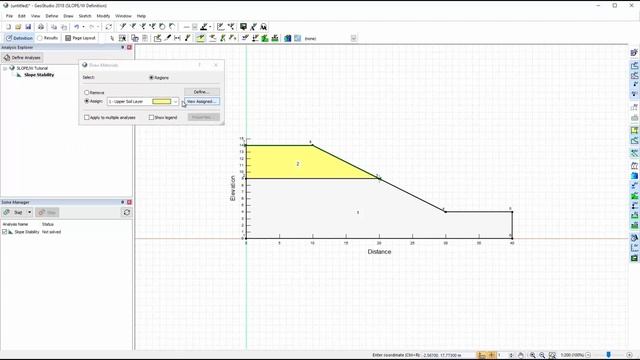Viewport: 640px width, 360px height.
Task: Click the zoom out magnifier icon
Action: [x=542, y=355]
